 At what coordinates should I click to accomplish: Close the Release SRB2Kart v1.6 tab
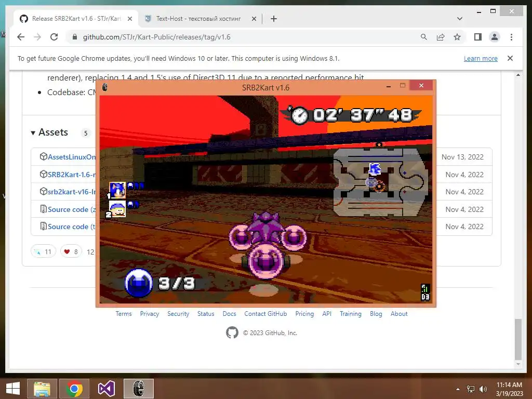(x=129, y=19)
